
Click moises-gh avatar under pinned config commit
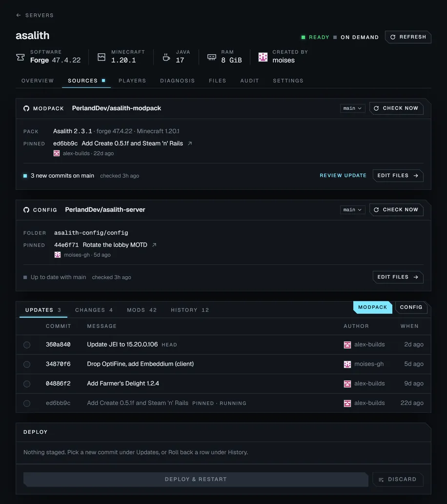pyautogui.click(x=58, y=255)
